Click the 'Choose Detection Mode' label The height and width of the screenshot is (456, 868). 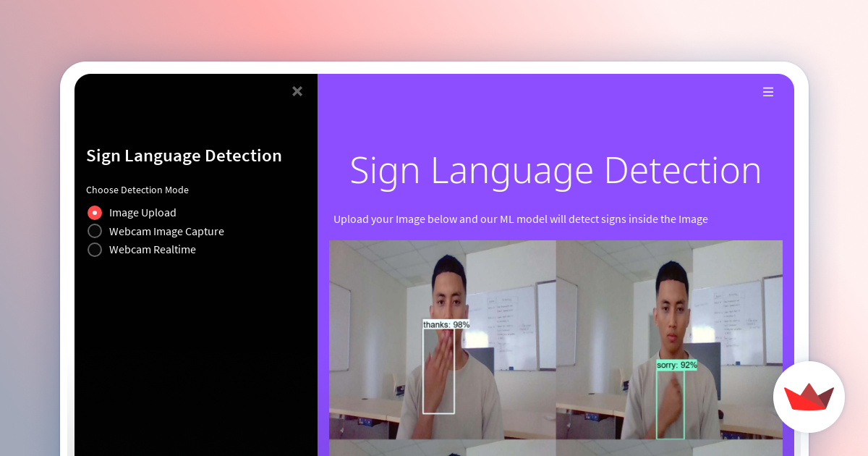click(x=137, y=190)
